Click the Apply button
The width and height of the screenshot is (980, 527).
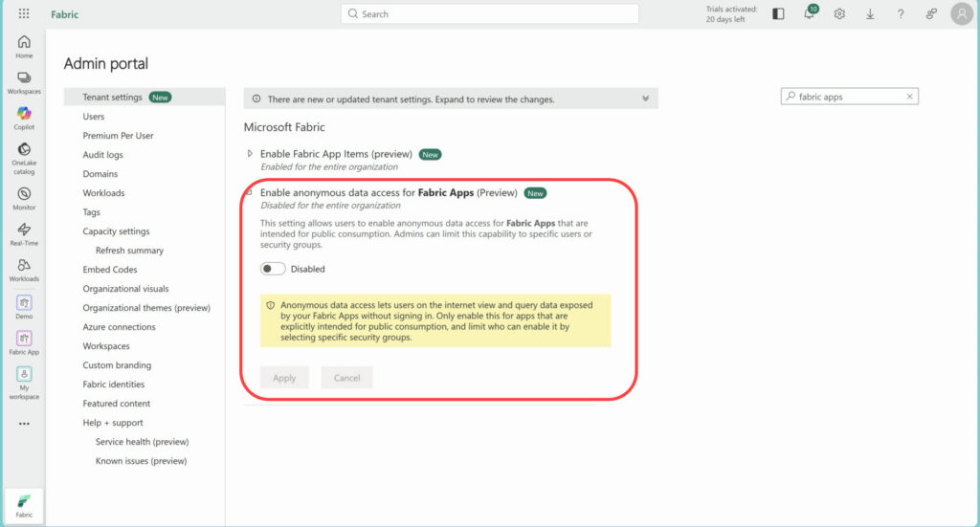click(x=284, y=378)
